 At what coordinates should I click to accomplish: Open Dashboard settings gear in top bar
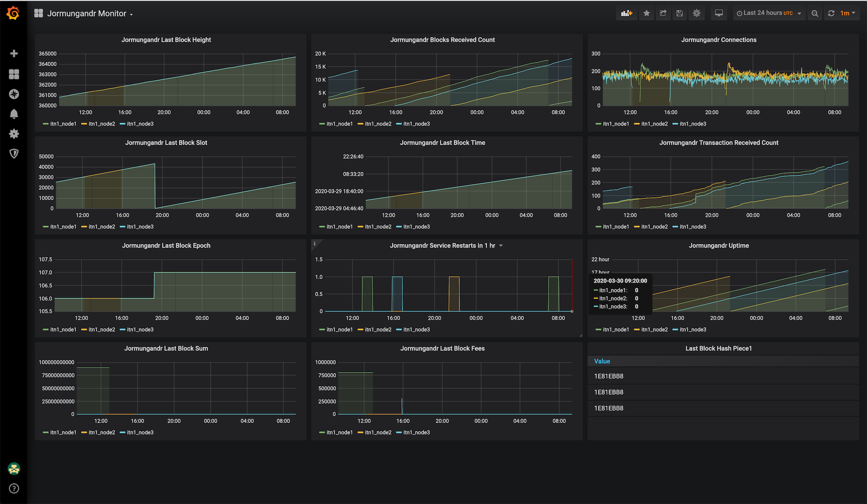[697, 13]
